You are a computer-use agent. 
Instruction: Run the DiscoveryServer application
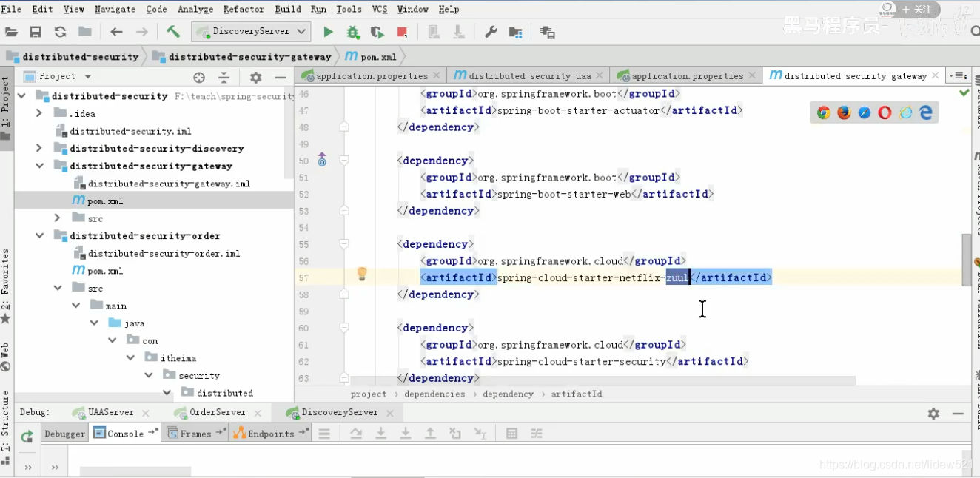coord(328,32)
